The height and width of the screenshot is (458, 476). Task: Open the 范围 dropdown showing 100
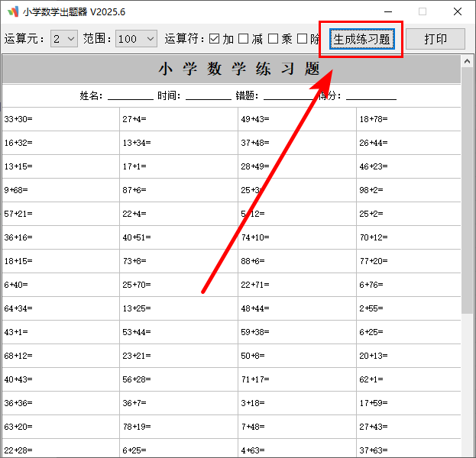(x=136, y=39)
